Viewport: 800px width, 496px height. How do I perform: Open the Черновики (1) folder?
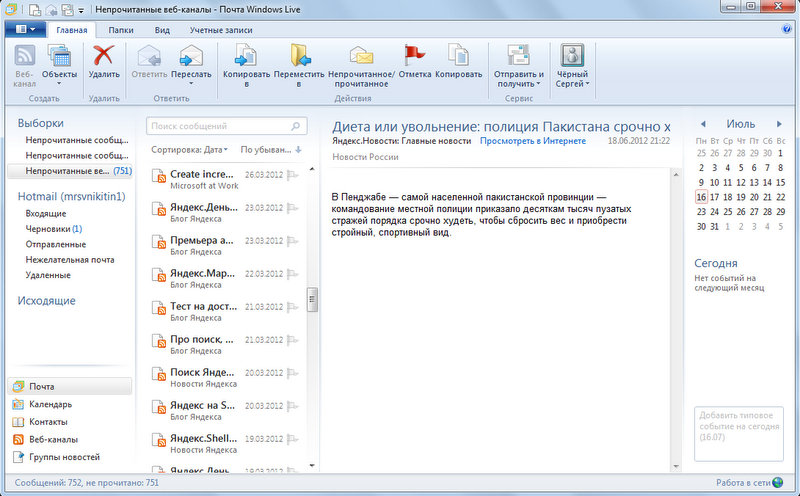coord(54,229)
